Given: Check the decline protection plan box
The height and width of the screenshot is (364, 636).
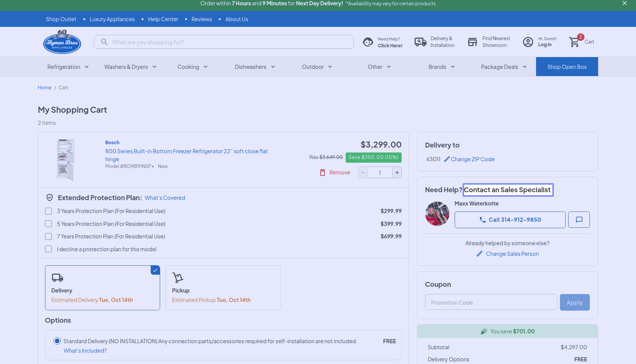Looking at the screenshot, I should tap(48, 249).
